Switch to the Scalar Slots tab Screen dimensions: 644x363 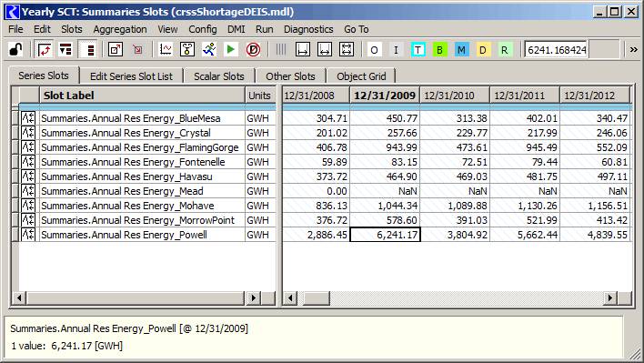(219, 76)
